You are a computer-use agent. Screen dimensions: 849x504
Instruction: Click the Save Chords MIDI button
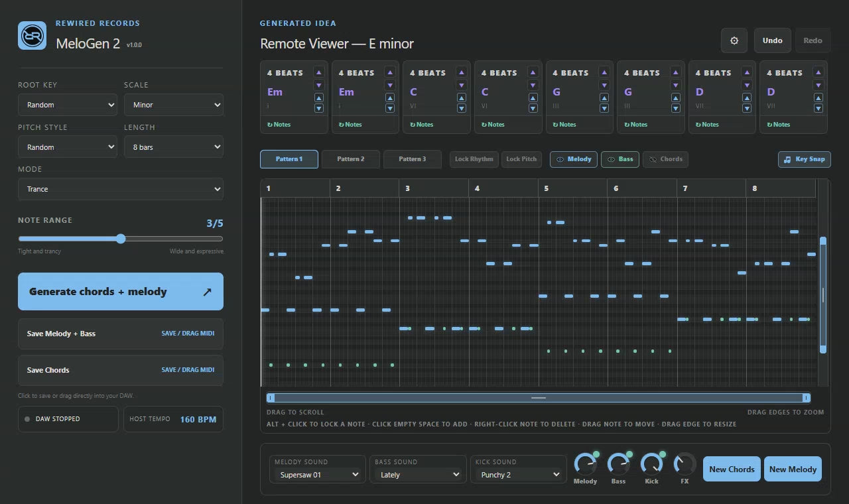[121, 370]
